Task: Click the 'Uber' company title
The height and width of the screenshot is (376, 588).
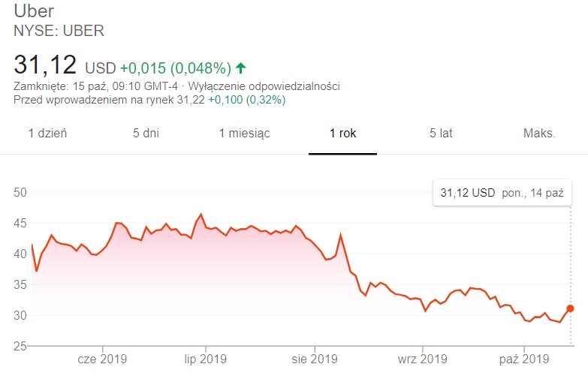Action: (34, 12)
